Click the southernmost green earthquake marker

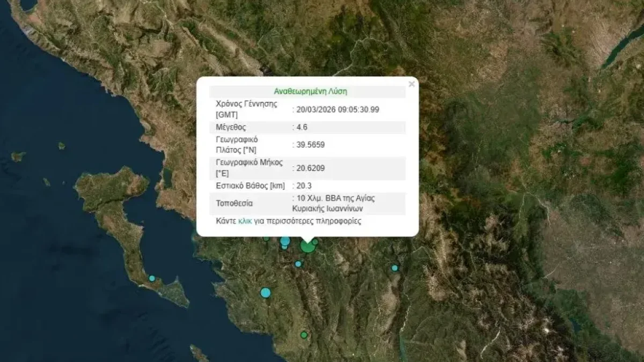pos(304,335)
